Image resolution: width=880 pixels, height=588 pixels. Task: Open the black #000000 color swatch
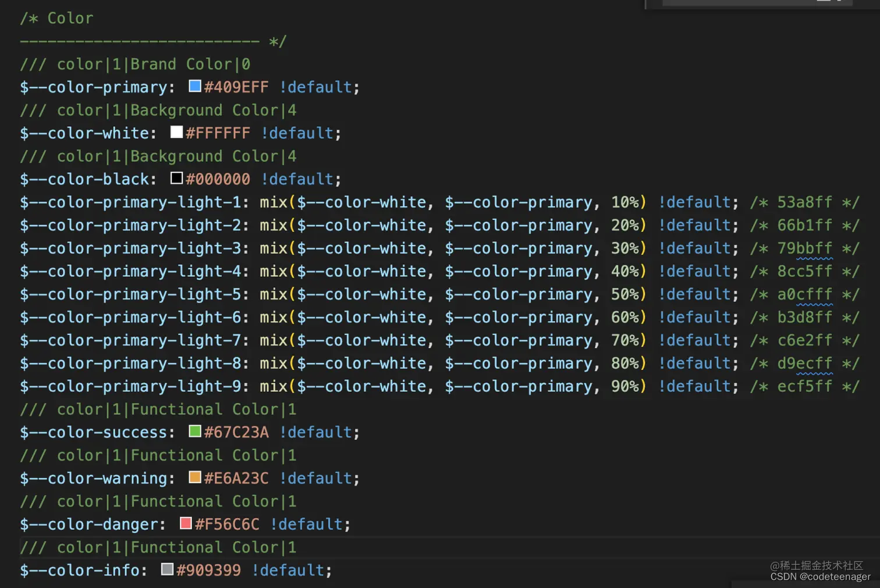(176, 179)
